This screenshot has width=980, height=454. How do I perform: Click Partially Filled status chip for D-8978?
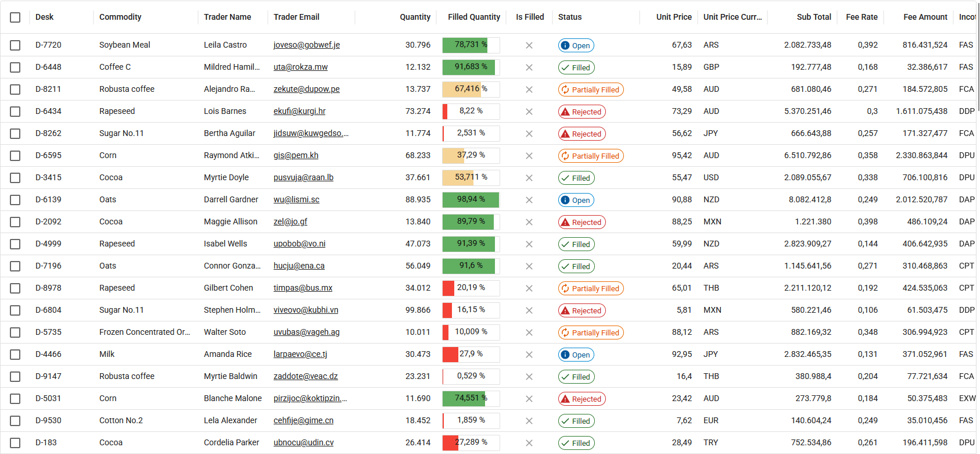(591, 288)
